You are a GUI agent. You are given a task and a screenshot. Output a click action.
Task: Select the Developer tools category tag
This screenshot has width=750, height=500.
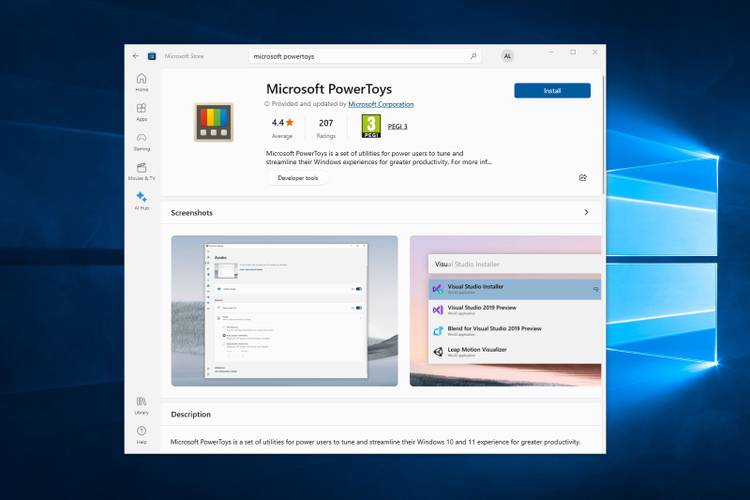pyautogui.click(x=298, y=178)
